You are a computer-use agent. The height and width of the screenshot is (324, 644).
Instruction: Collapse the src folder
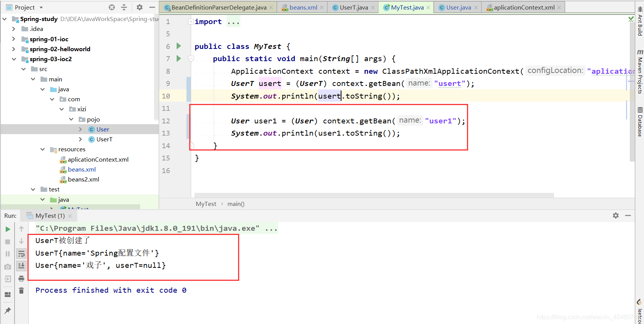pos(24,69)
